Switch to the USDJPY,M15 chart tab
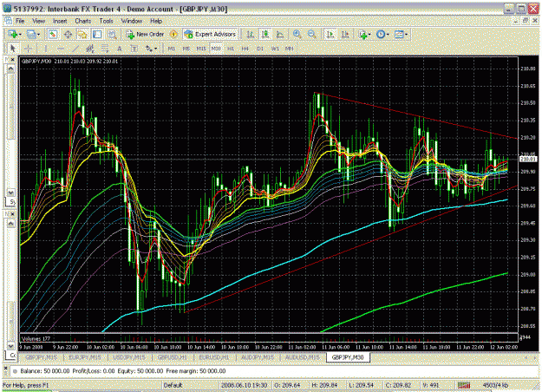Screen dimensions: 542x392 click(129, 357)
